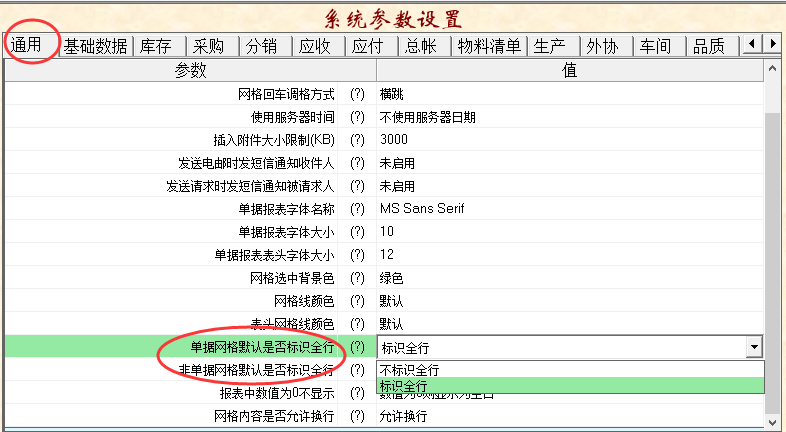Click header font size value 12
Image resolution: width=786 pixels, height=432 pixels.
pyautogui.click(x=386, y=255)
